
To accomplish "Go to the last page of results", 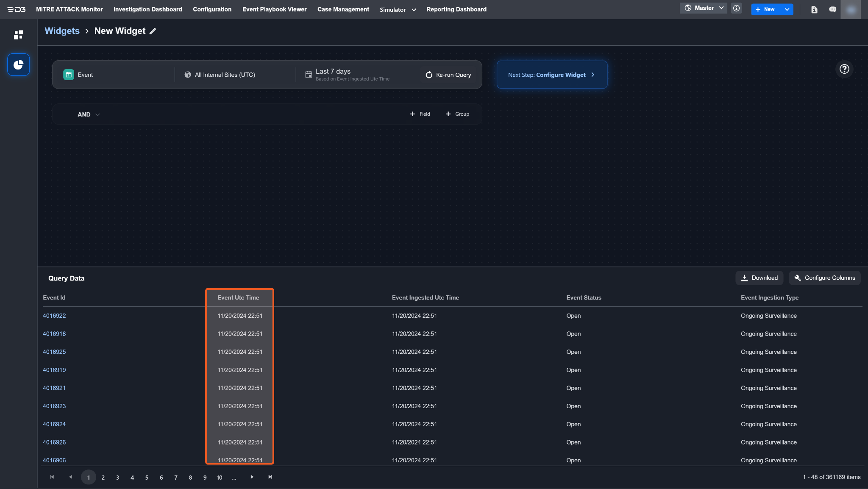I will click(x=270, y=477).
